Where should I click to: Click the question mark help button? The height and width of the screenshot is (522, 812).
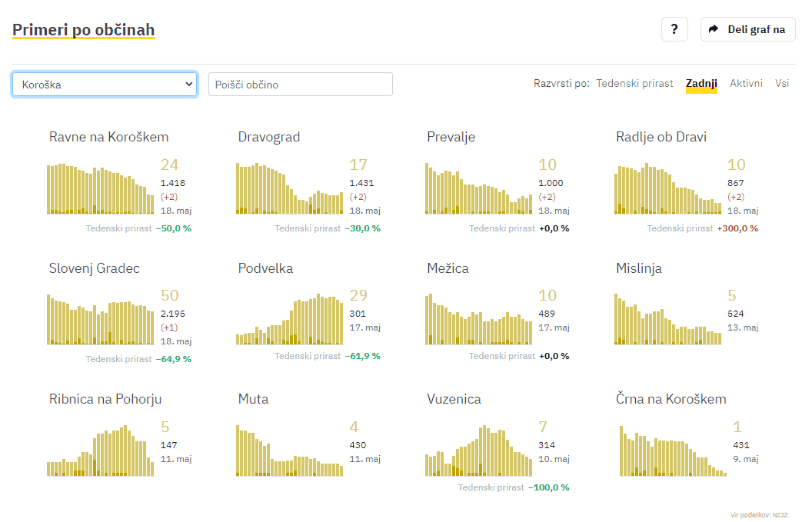[674, 29]
